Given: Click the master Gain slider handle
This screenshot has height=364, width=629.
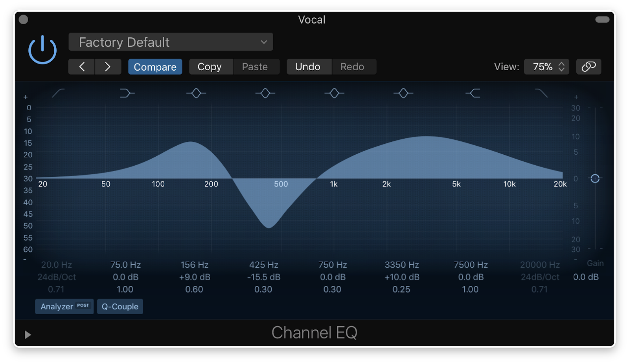Looking at the screenshot, I should click(x=595, y=179).
